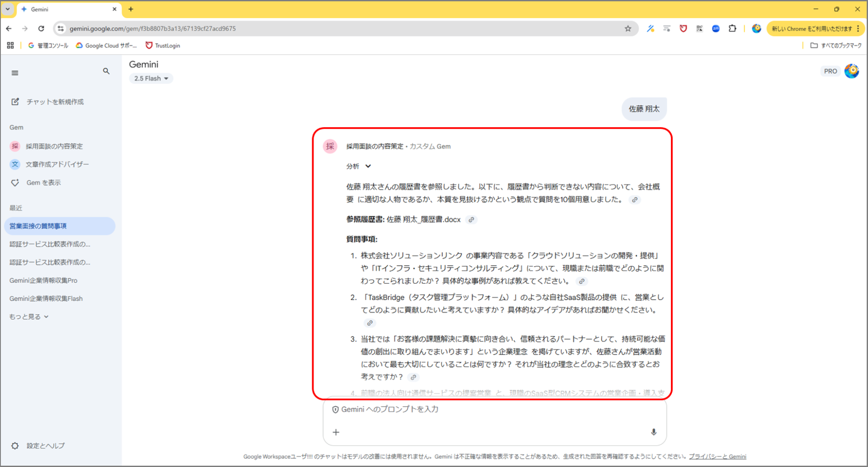Open TrustLogin bookmark
This screenshot has width=868, height=467.
163,46
